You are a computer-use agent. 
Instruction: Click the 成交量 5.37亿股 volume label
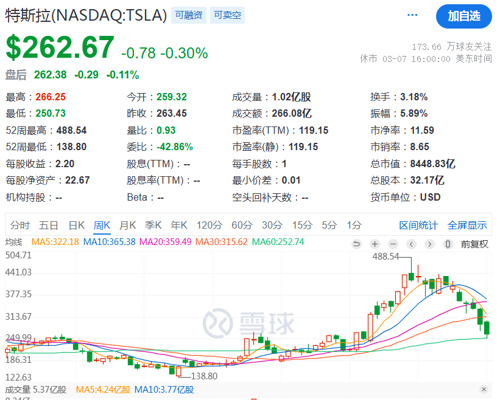[x=36, y=390]
